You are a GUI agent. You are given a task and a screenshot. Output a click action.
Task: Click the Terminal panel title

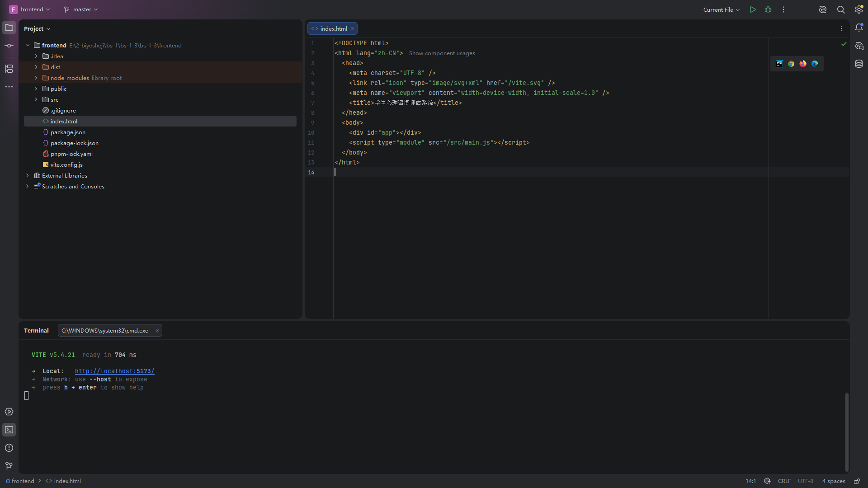point(36,331)
